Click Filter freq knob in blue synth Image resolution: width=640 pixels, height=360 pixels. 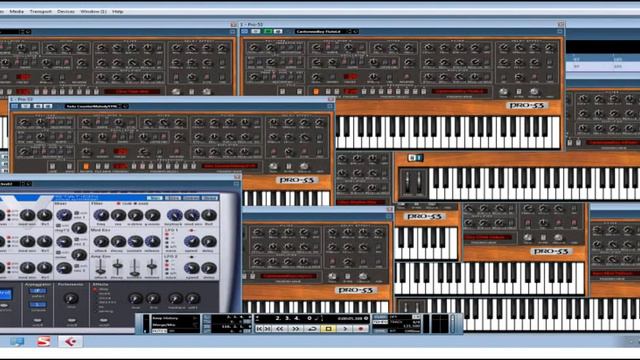point(101,215)
